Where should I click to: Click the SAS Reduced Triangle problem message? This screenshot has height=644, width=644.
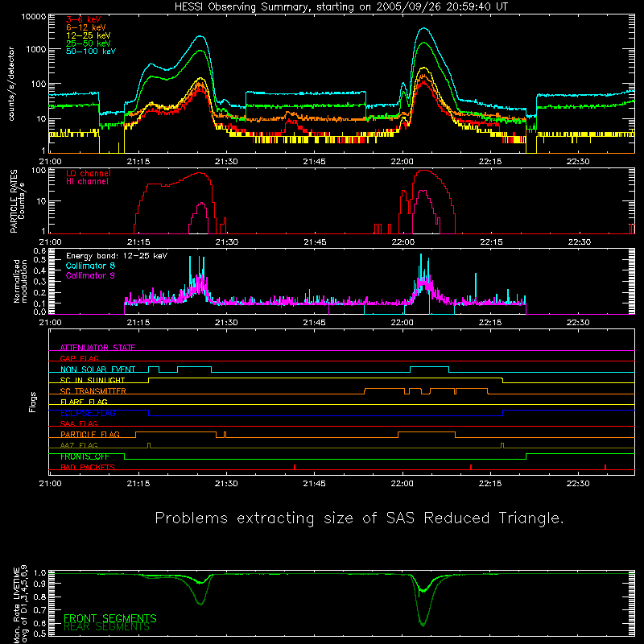coord(359,518)
